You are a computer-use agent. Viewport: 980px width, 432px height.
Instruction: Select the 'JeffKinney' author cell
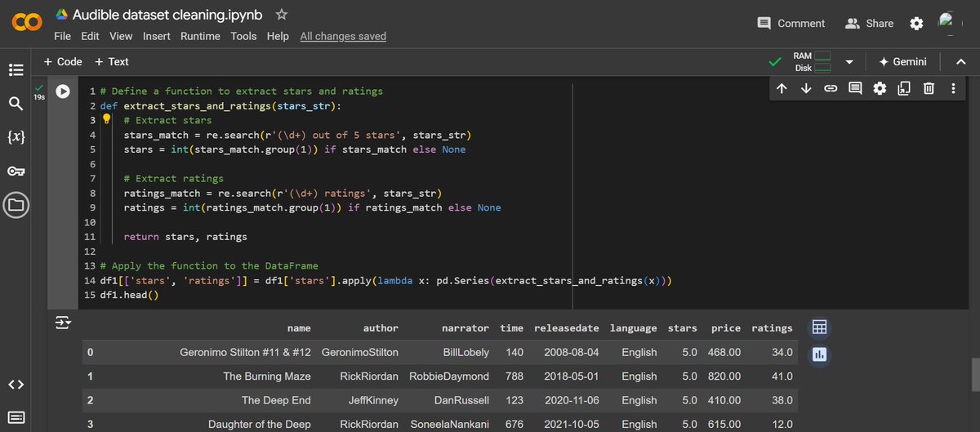(x=372, y=400)
